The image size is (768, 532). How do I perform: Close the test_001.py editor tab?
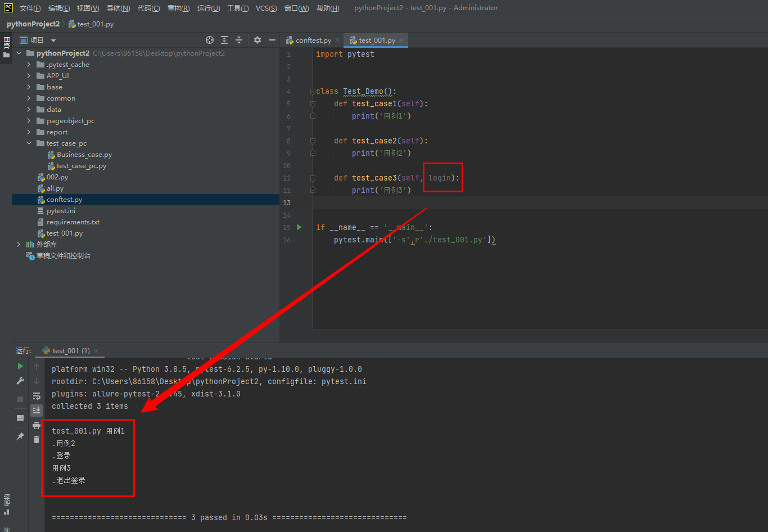pos(401,40)
